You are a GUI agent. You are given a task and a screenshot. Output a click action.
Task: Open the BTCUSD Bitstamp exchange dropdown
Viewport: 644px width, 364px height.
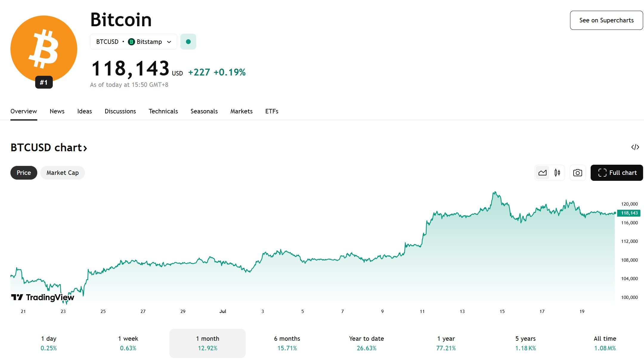(133, 42)
